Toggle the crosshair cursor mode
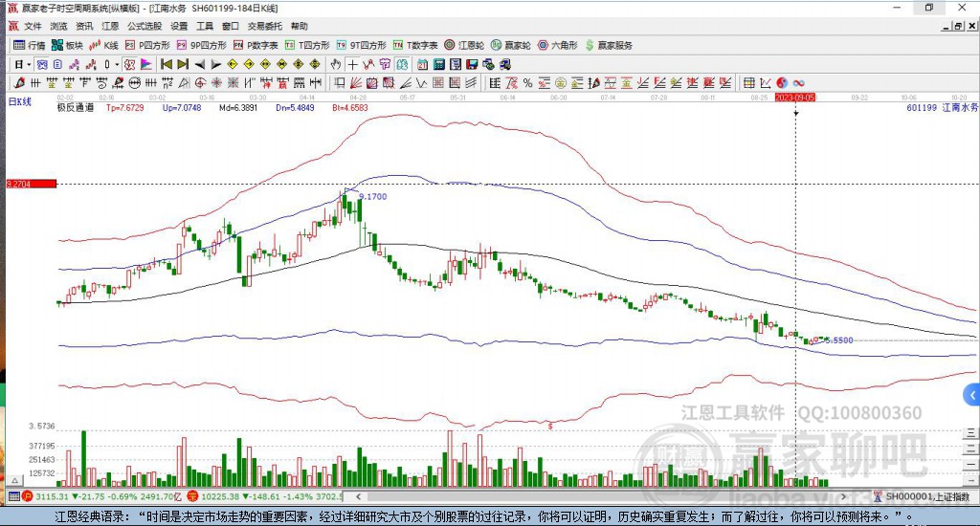Screen dimensions: 980x526 tap(353, 64)
